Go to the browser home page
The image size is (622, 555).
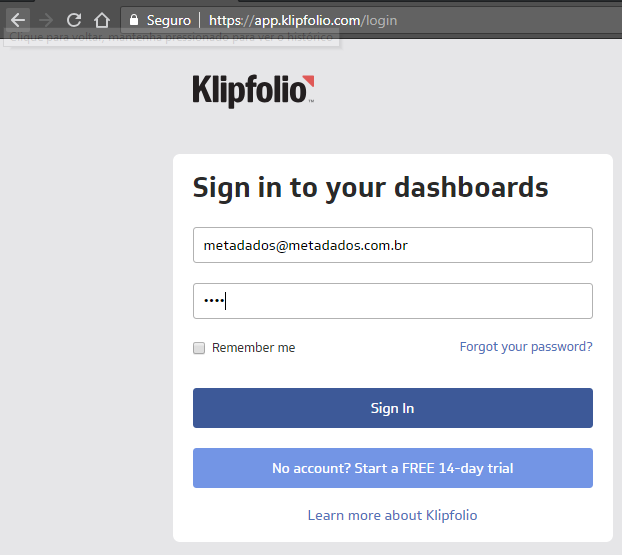(x=101, y=20)
